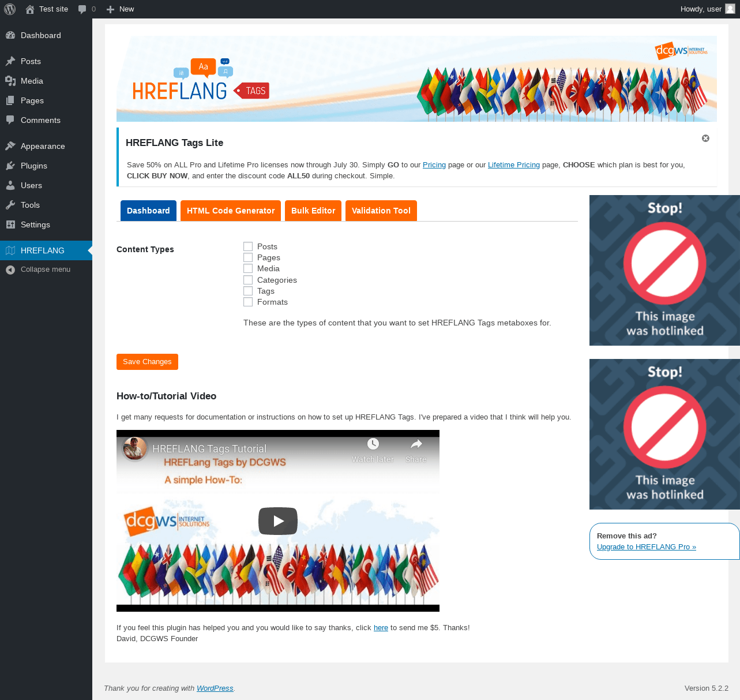740x700 pixels.
Task: Open the Appearance menu label
Action: pyautogui.click(x=43, y=146)
